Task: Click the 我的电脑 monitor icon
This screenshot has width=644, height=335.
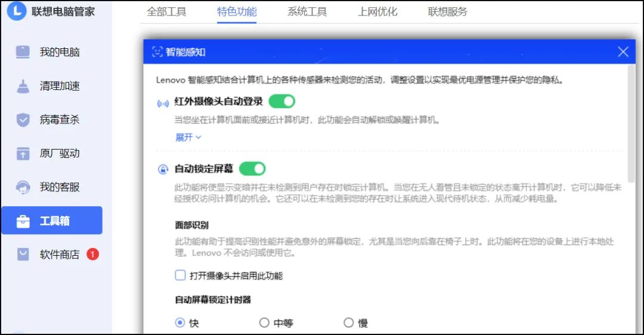Action: pyautogui.click(x=23, y=52)
